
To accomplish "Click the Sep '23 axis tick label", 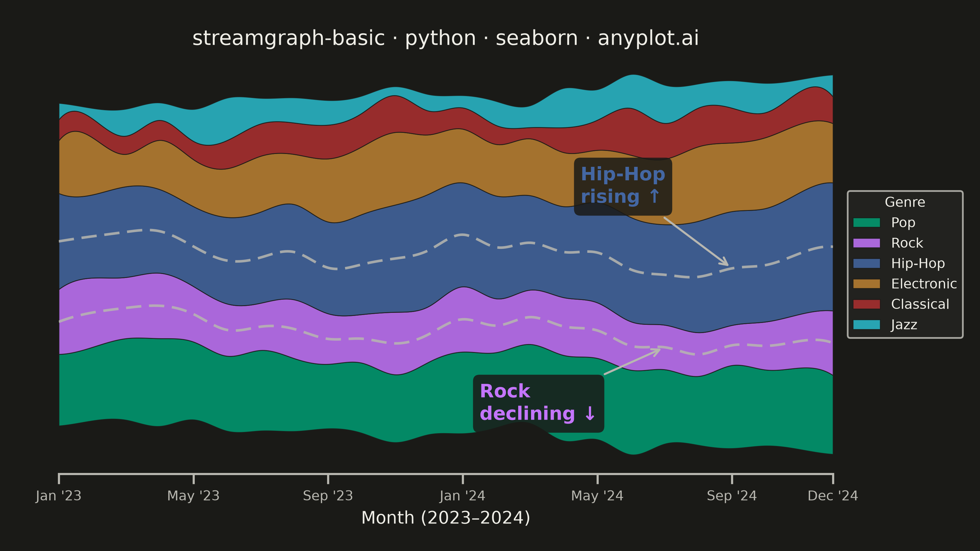I will coord(328,496).
